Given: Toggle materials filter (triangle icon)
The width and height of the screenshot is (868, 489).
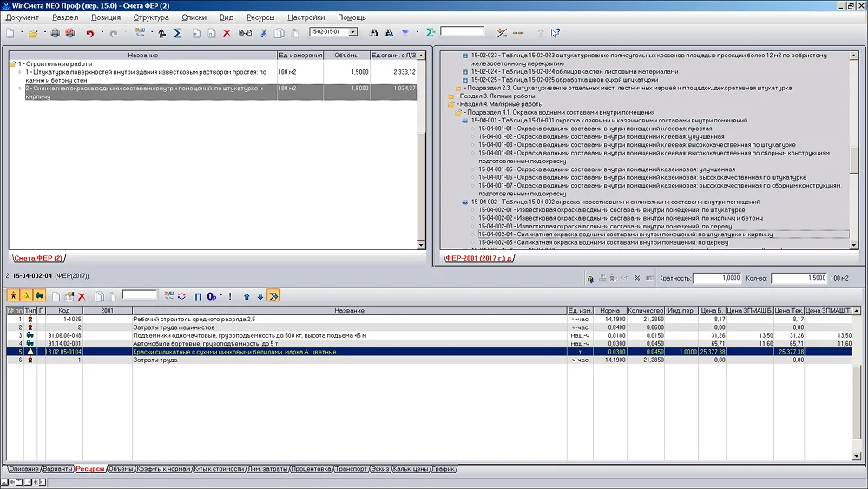Looking at the screenshot, I should (x=26, y=296).
